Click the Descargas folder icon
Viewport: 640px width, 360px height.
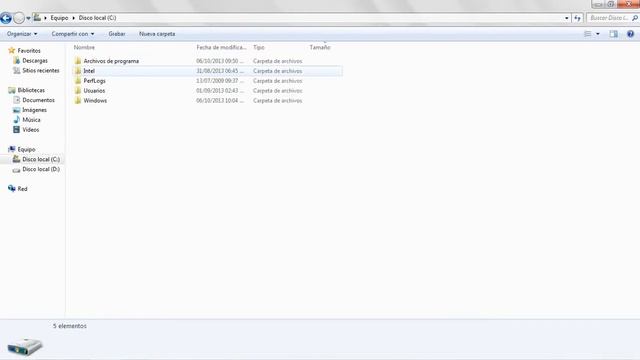click(16, 60)
